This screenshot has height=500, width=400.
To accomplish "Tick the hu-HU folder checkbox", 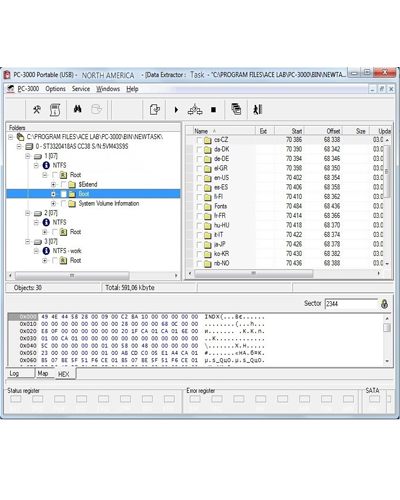I will point(199,226).
